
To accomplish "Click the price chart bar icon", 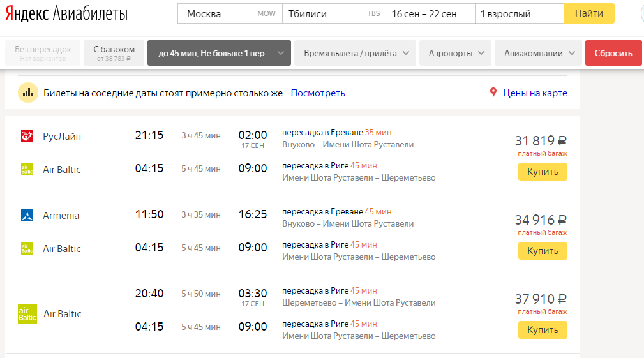I will click(x=28, y=93).
